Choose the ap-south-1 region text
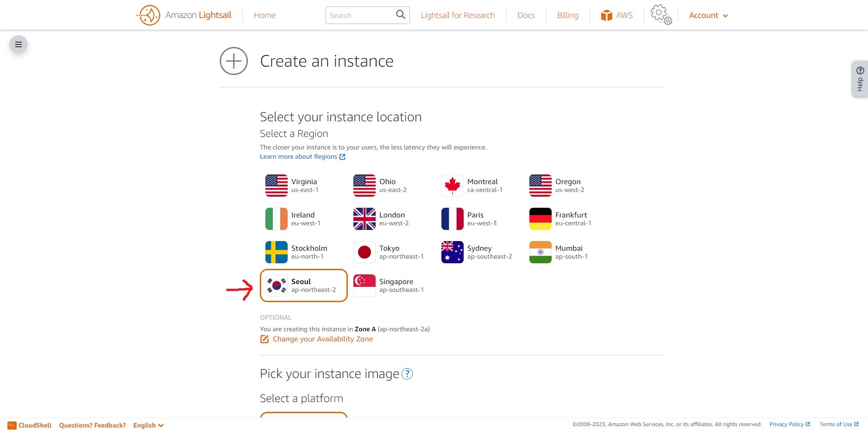The image size is (868, 434). pos(571,257)
